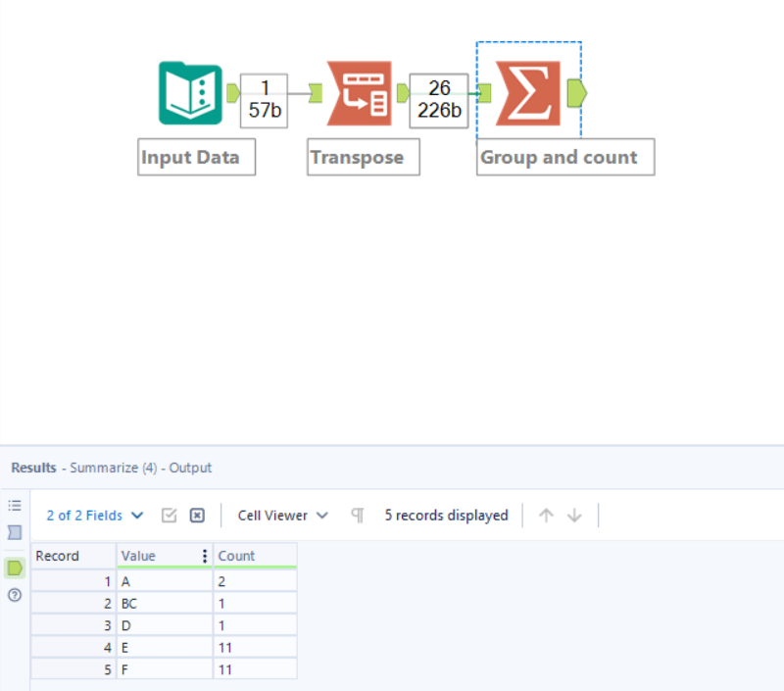Screen dimensions: 784x691
Task: Toggle whitespace display with the paragraph icon
Action: click(x=358, y=515)
